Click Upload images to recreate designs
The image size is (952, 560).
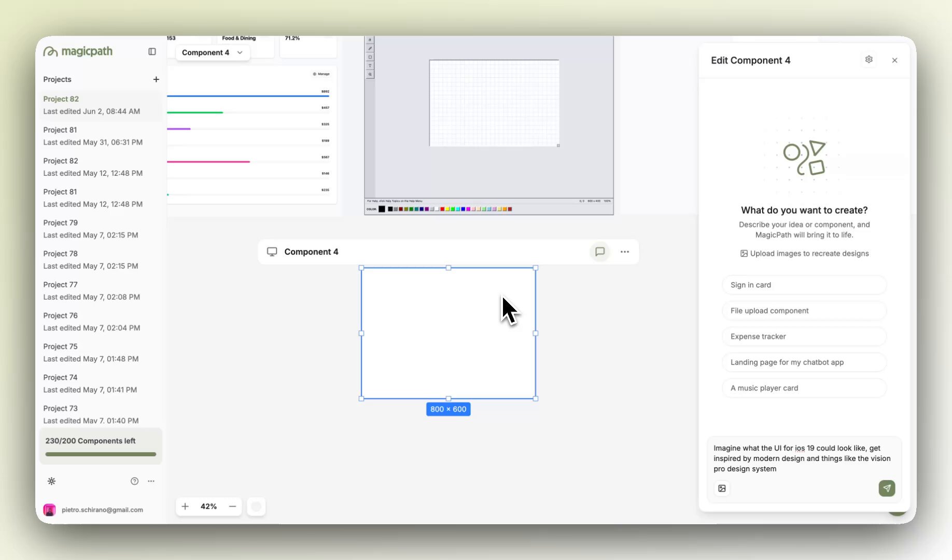coord(804,254)
